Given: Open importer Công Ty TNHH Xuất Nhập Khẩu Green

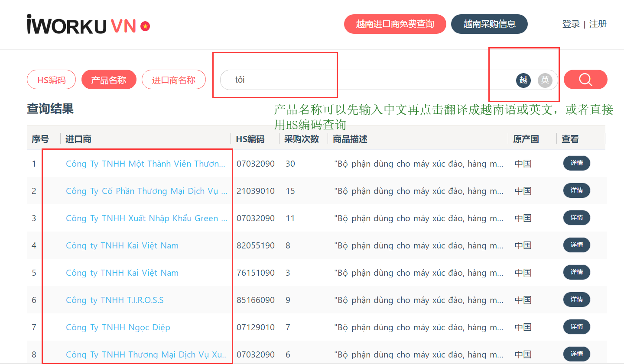Looking at the screenshot, I should 146,218.
